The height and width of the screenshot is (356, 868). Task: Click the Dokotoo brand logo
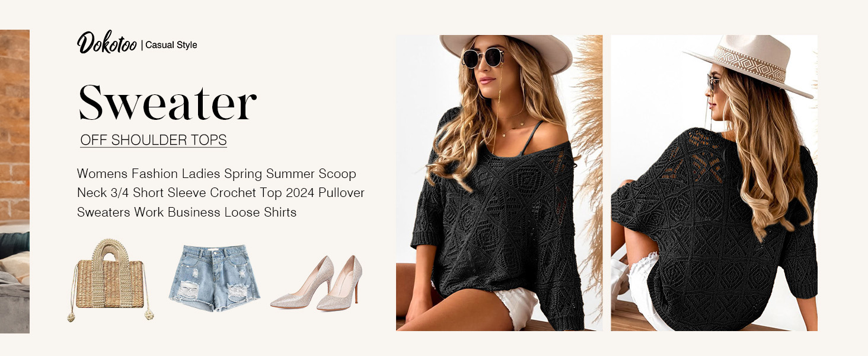tap(107, 43)
